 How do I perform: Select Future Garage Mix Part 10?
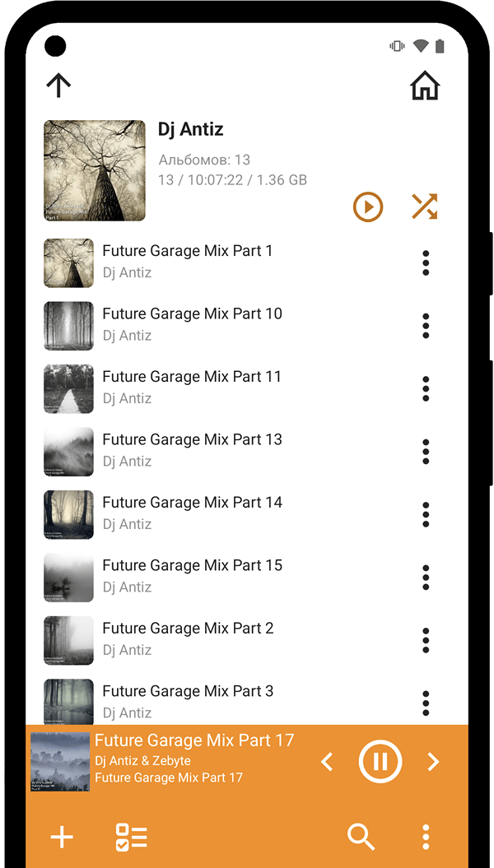click(192, 313)
